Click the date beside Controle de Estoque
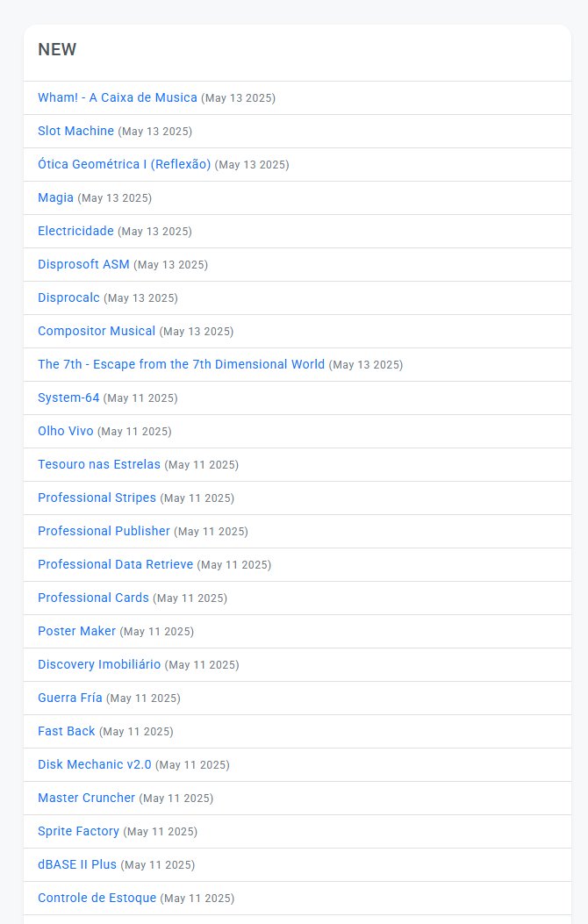This screenshot has width=588, height=924. click(x=197, y=899)
